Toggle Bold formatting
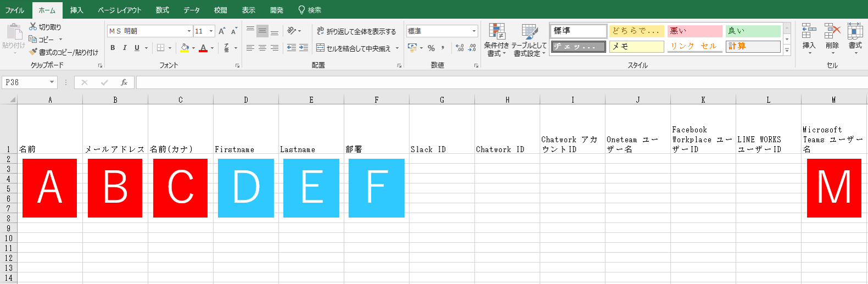 pos(113,48)
